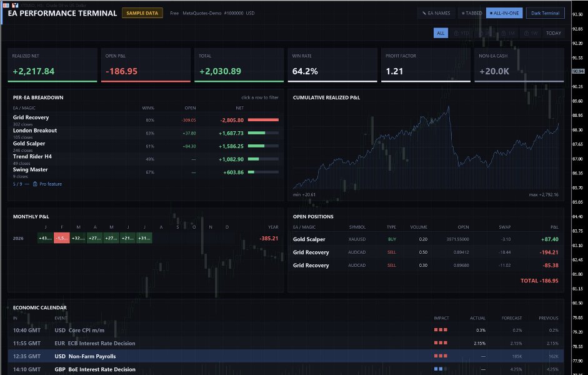This screenshot has width=588, height=375.
Task: Show the TODAY period view
Action: [x=553, y=33]
